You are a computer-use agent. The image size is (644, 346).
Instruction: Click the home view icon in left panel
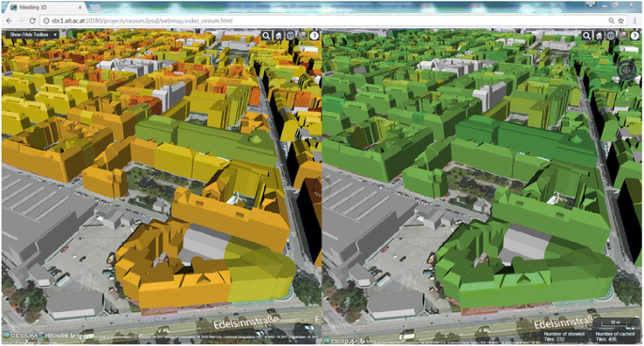278,36
